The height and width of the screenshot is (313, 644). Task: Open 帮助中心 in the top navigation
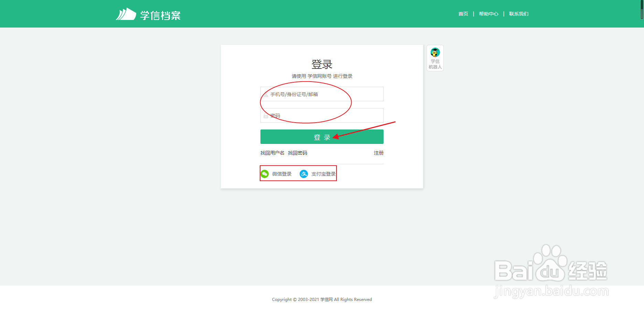(x=488, y=14)
